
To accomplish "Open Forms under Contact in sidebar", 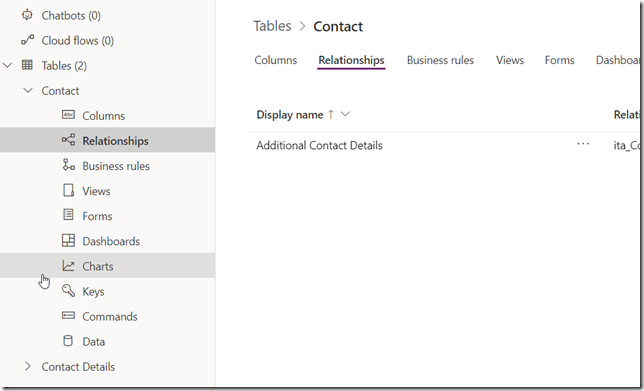I will [x=97, y=216].
